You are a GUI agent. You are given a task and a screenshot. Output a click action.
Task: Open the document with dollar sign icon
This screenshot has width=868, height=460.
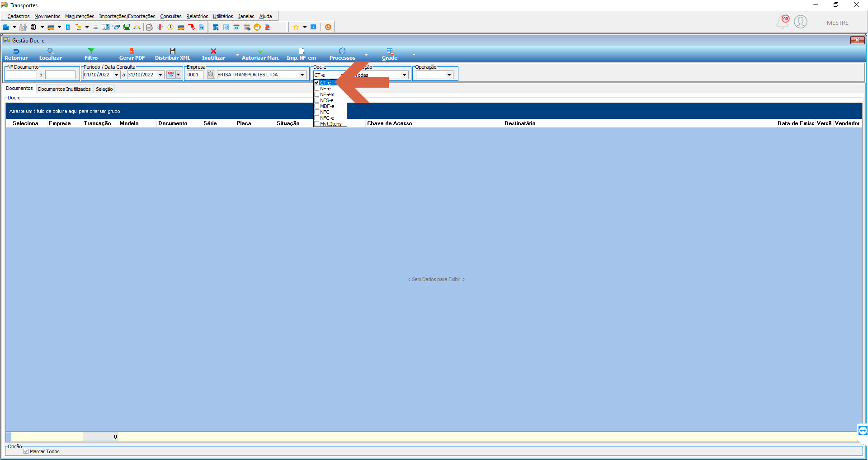coord(106,27)
